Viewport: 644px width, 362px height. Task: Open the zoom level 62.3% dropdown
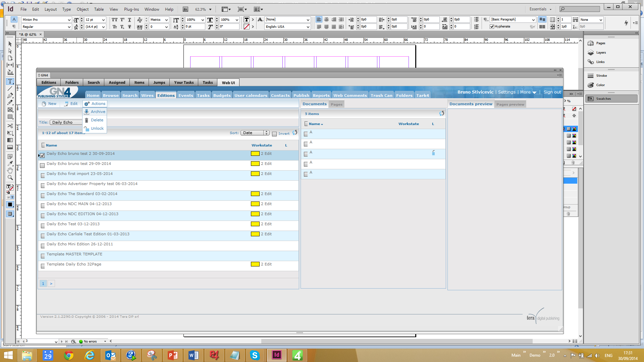point(210,9)
